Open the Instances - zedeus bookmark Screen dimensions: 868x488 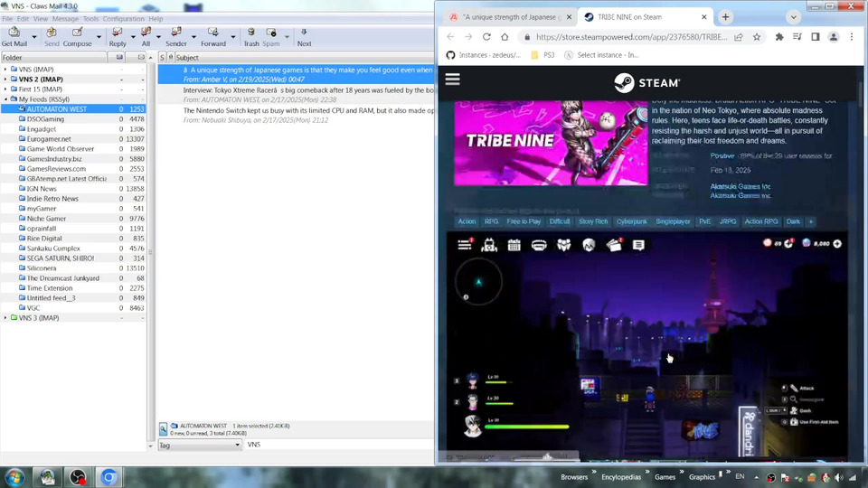tap(483, 55)
